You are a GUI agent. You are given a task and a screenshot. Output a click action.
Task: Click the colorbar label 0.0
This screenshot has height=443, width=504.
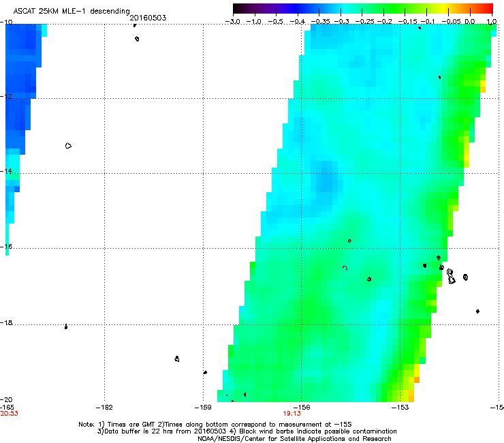click(470, 22)
